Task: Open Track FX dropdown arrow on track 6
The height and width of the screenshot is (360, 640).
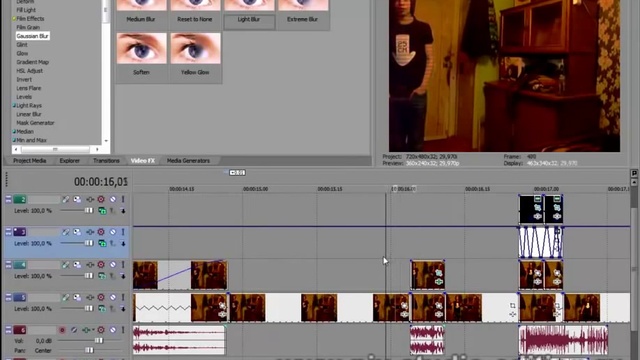Action: [x=93, y=330]
